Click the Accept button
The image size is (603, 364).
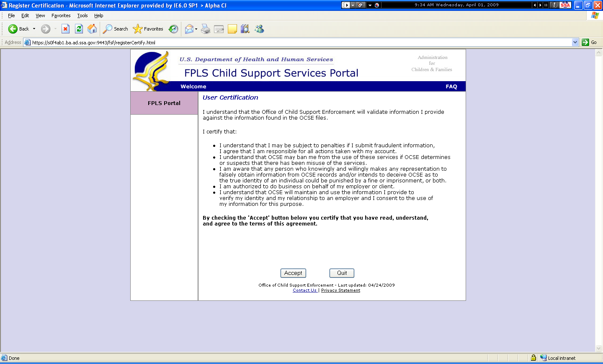(x=293, y=273)
